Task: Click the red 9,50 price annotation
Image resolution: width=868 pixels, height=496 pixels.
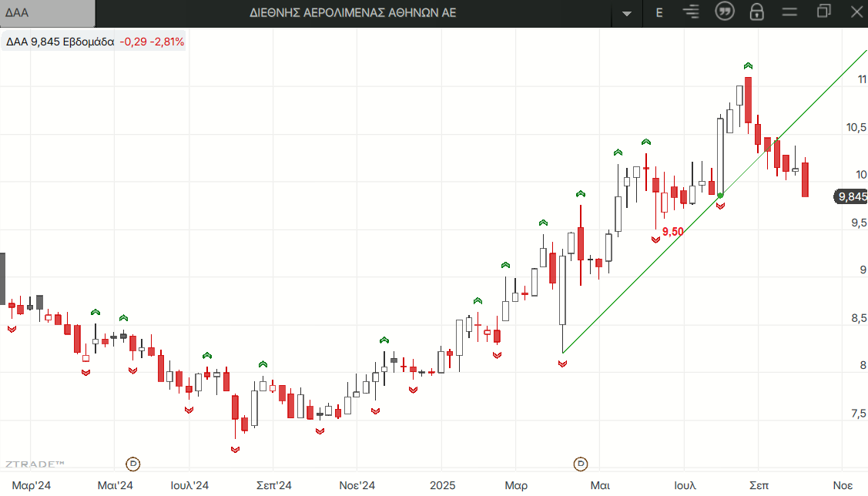Action: point(672,231)
